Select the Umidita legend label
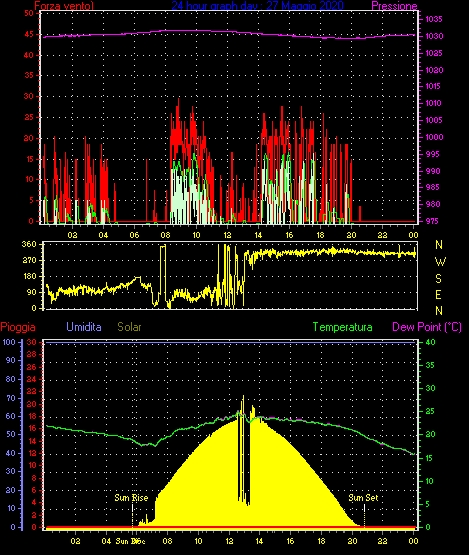The width and height of the screenshot is (469, 555). click(x=84, y=327)
